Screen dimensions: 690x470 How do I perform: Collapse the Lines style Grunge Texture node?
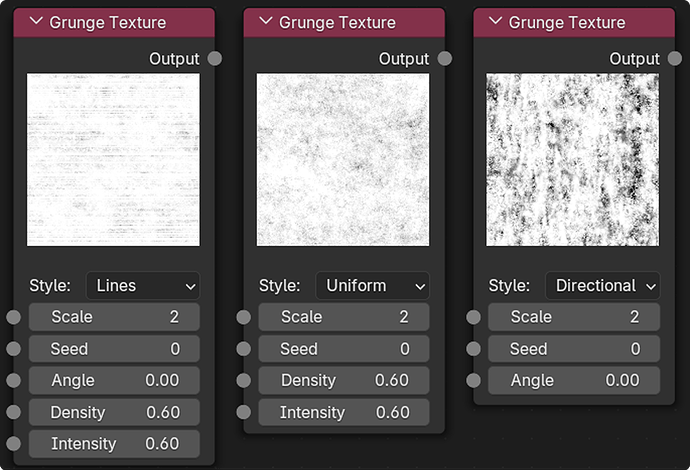coord(36,21)
